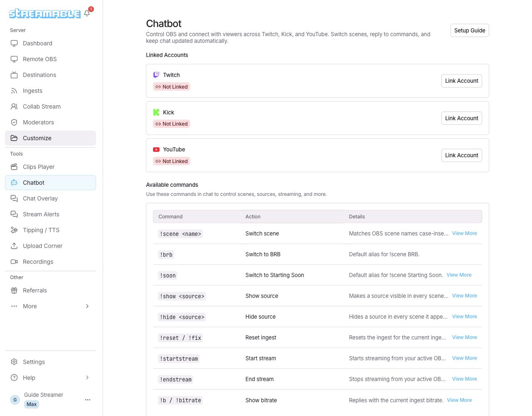532x416 pixels.
Task: Click the Settings gear icon
Action: 14,362
